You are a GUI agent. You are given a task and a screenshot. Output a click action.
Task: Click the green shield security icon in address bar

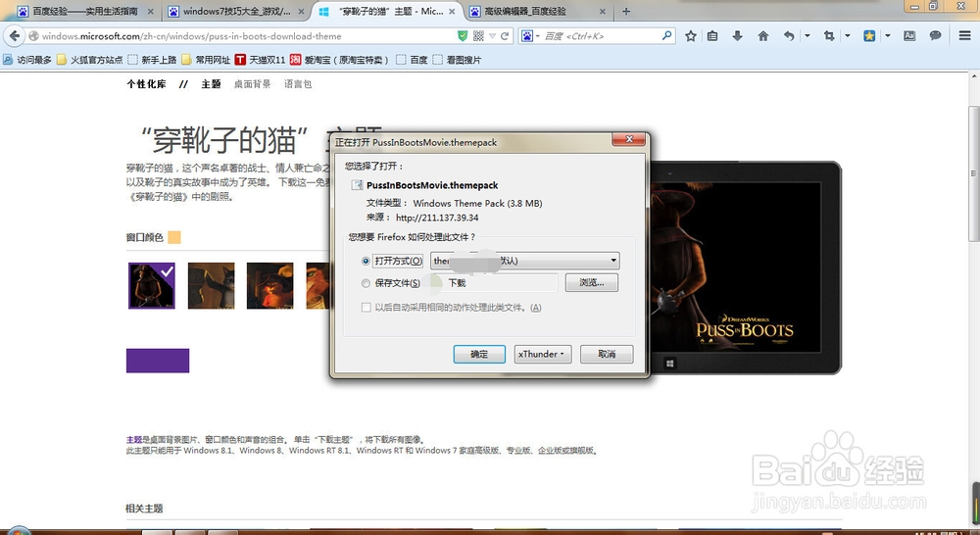point(463,36)
